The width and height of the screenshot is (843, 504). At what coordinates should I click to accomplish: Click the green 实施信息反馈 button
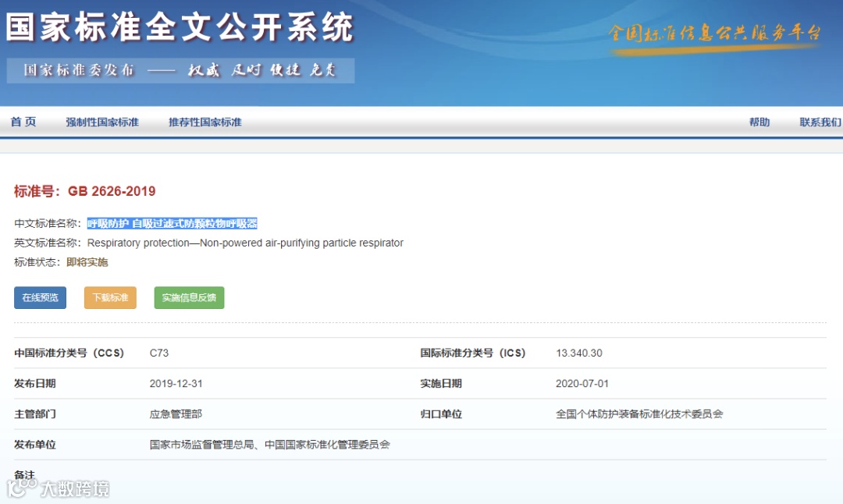tap(189, 298)
